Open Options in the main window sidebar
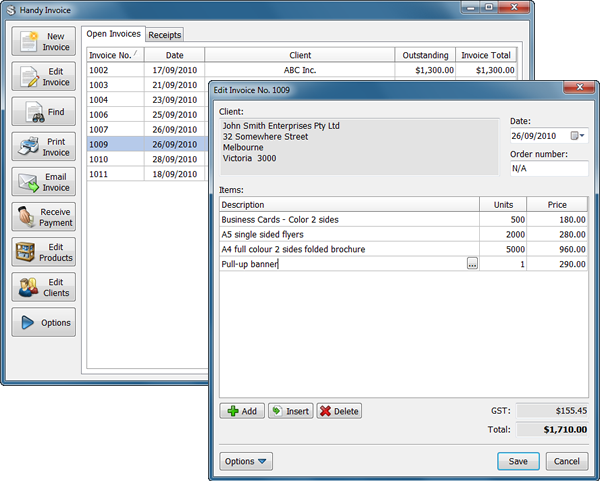The image size is (600, 481). tap(44, 323)
